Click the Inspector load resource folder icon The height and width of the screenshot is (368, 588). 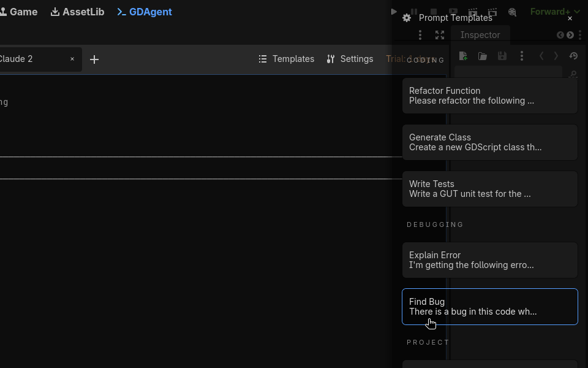click(483, 56)
